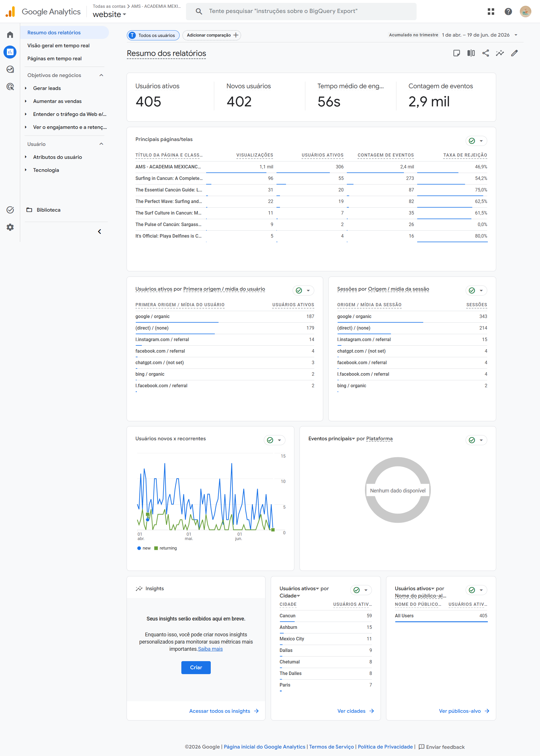Toggle the returning series legend square
This screenshot has width=540, height=756.
[156, 548]
